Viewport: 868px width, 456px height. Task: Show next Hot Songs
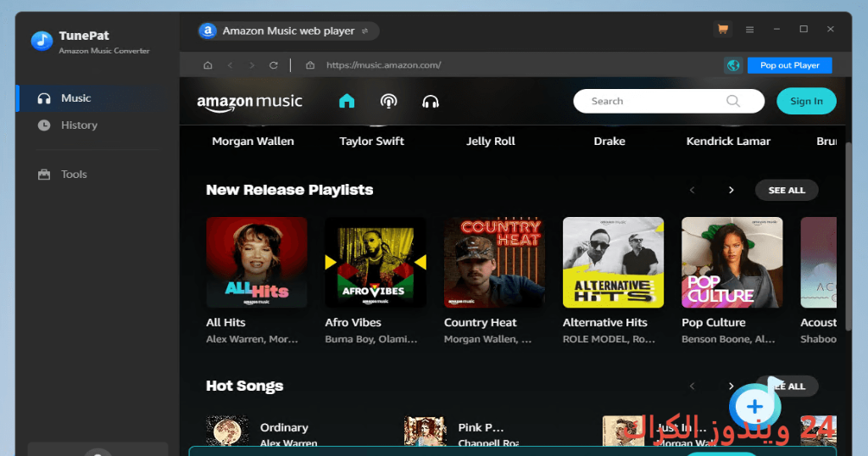(x=731, y=386)
